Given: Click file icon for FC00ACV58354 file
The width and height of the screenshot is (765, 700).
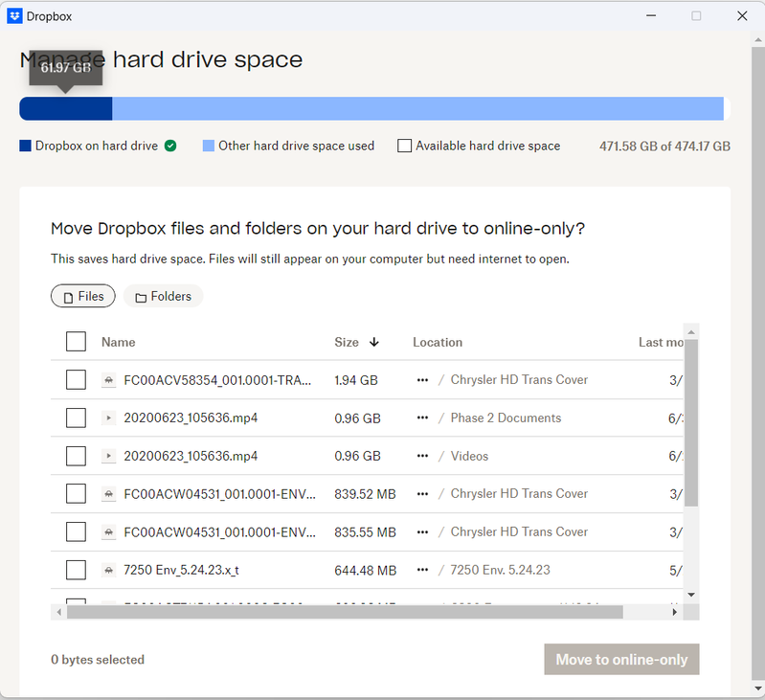Looking at the screenshot, I should click(x=109, y=380).
